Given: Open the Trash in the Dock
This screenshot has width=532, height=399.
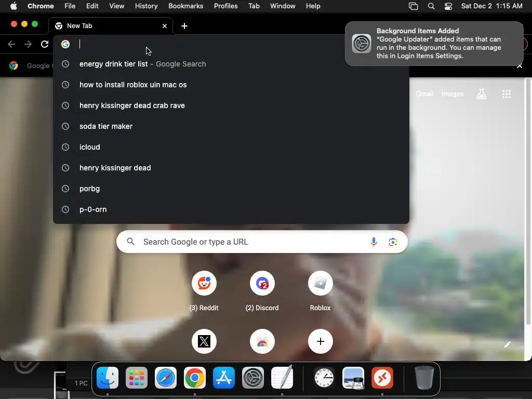Looking at the screenshot, I should pos(424,378).
